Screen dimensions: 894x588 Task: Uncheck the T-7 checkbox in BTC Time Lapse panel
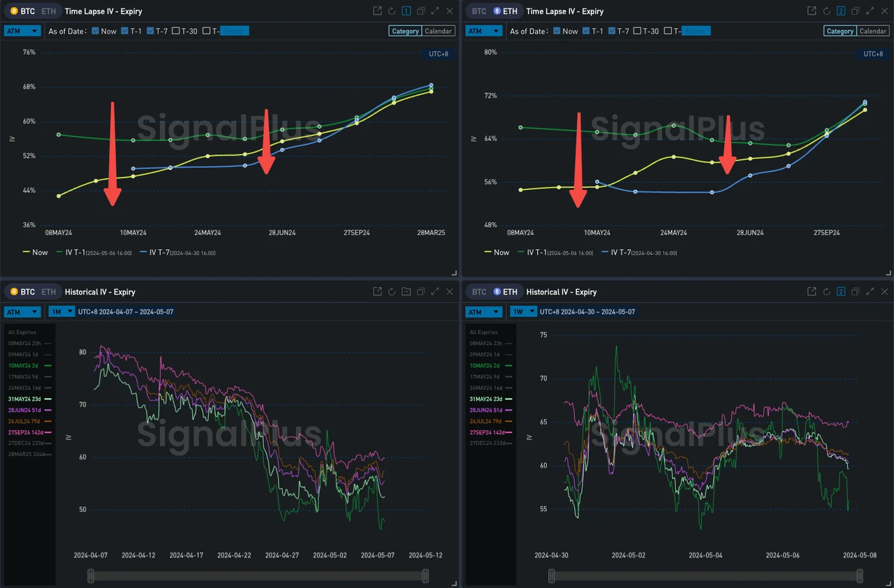[151, 31]
